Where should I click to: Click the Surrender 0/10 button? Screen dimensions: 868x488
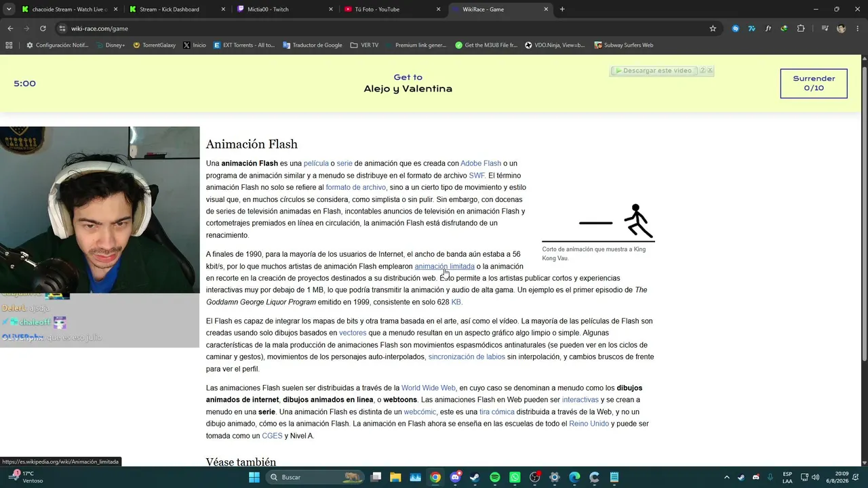814,83
